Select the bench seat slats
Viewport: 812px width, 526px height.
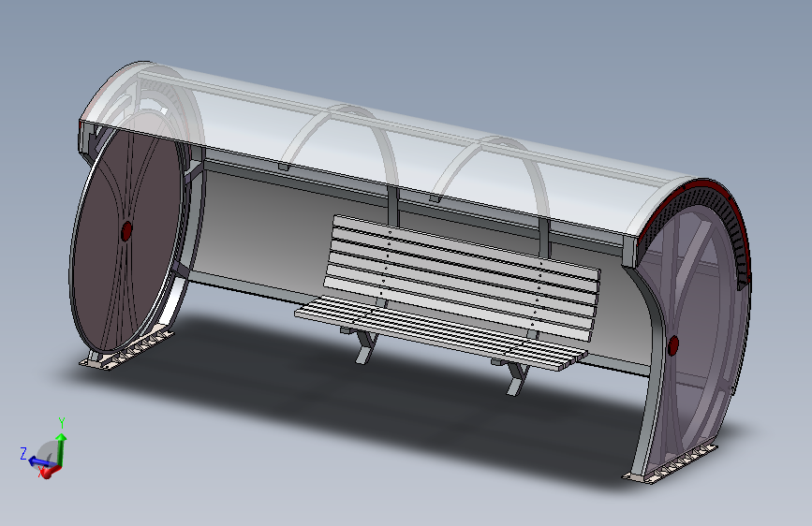[x=440, y=334]
